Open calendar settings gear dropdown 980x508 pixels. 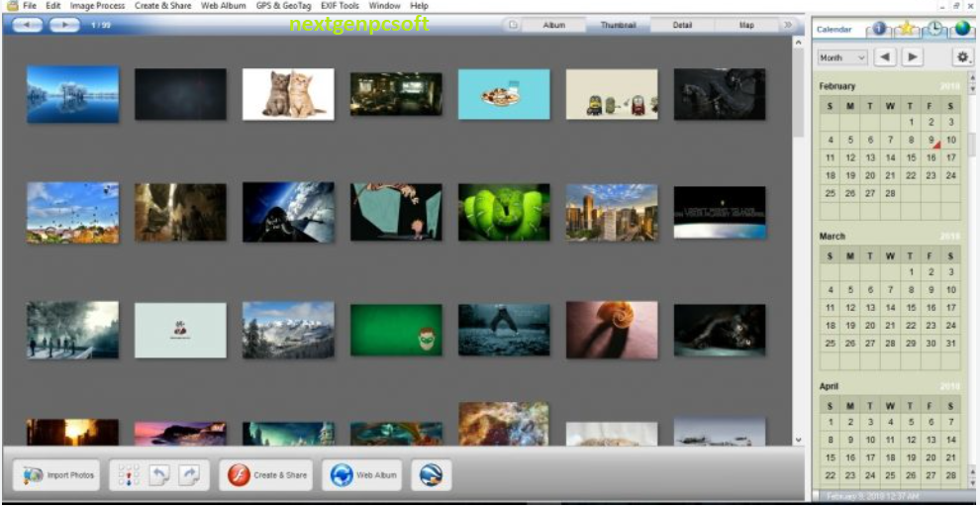coord(962,57)
